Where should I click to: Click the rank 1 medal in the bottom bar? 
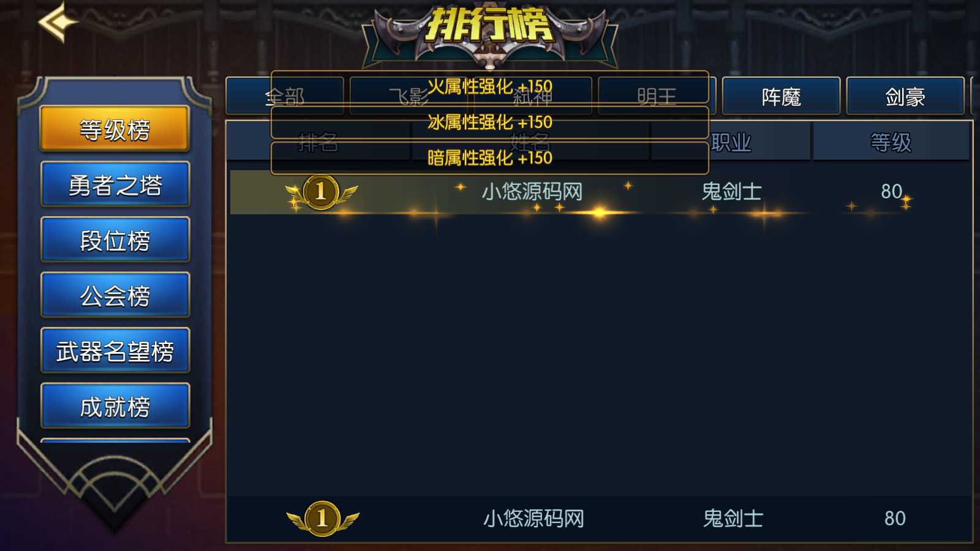point(323,519)
